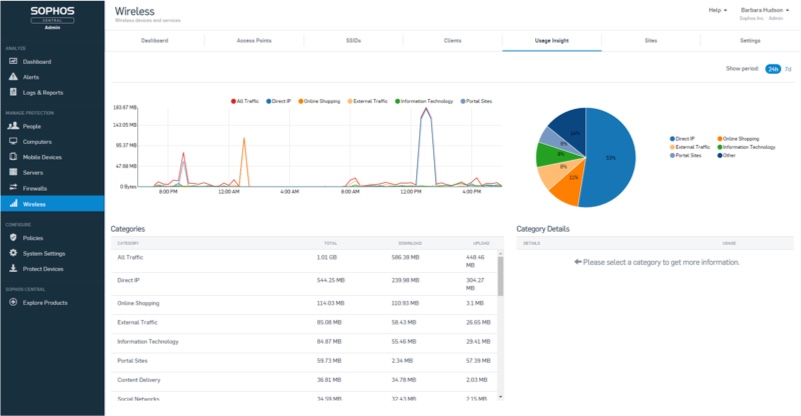The width and height of the screenshot is (801, 416).
Task: Click the scroll-up arrow of the Categories table
Action: click(x=500, y=253)
